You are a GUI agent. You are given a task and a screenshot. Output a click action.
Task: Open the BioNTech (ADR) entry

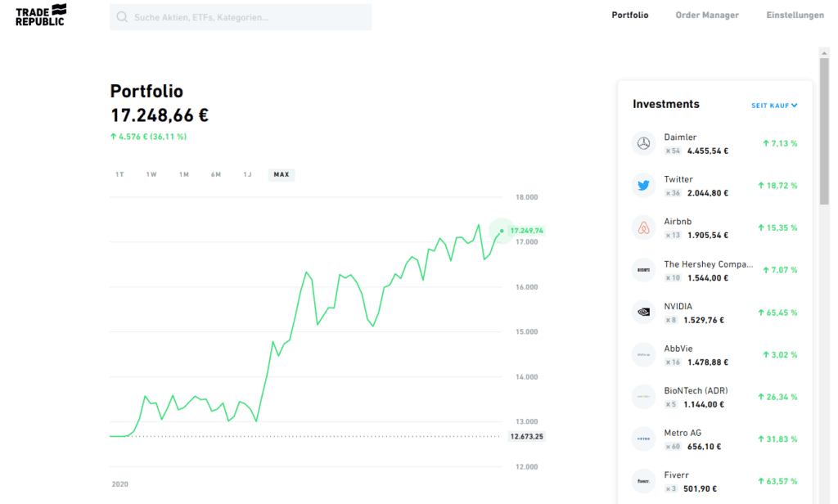[714, 397]
